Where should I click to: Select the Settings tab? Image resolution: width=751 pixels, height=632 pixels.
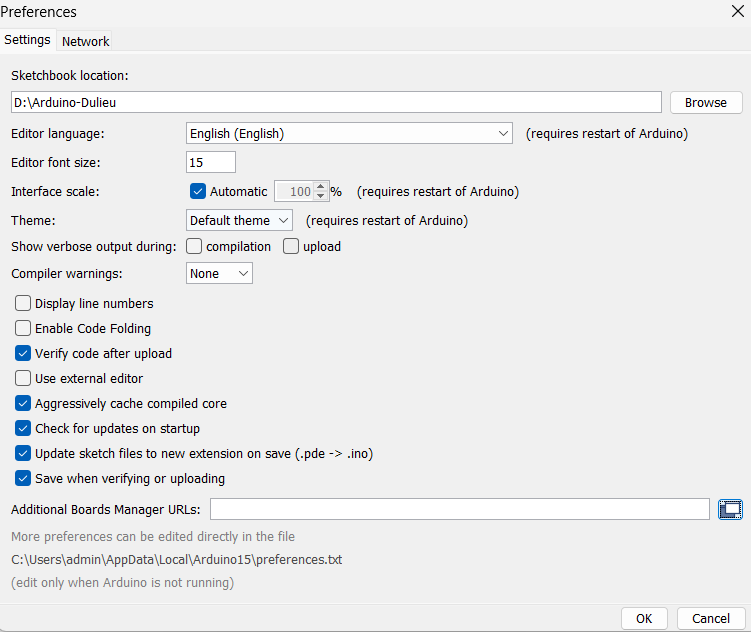click(x=27, y=40)
